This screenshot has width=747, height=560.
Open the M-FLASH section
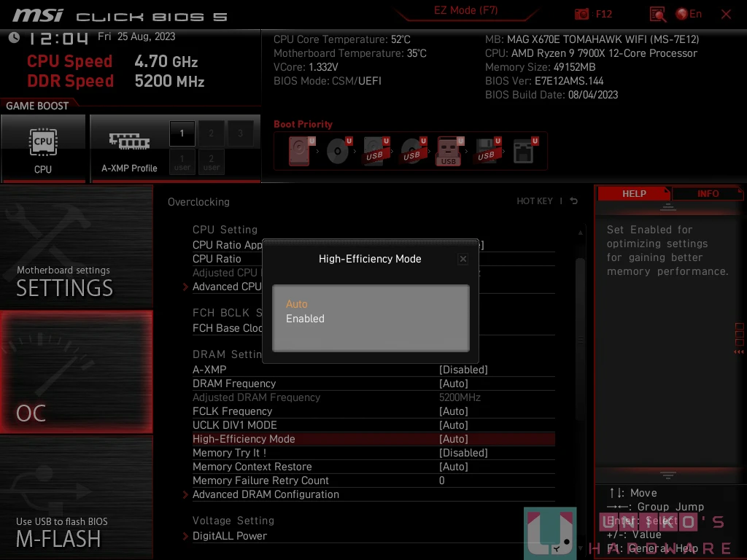76,497
